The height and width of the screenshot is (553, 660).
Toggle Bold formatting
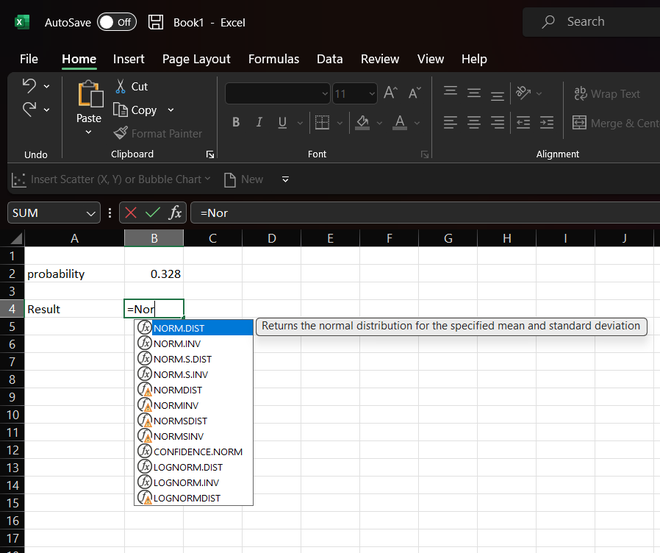pyautogui.click(x=236, y=123)
